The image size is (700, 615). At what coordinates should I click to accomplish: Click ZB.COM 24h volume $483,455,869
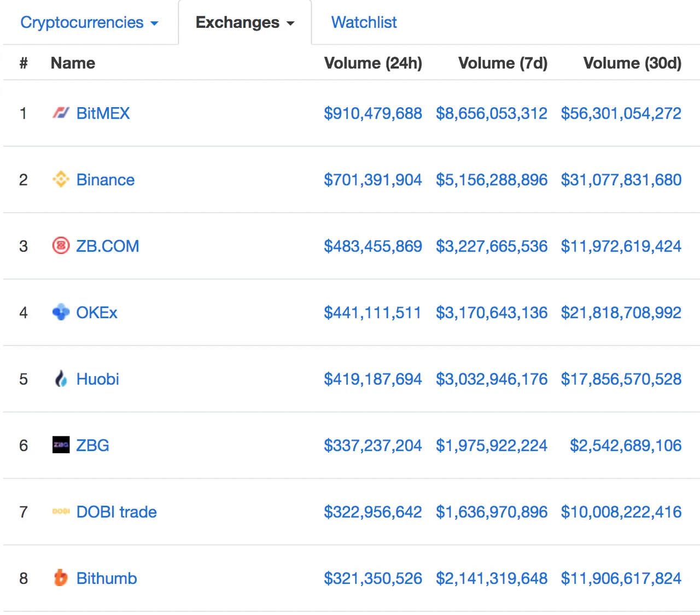[x=373, y=246]
